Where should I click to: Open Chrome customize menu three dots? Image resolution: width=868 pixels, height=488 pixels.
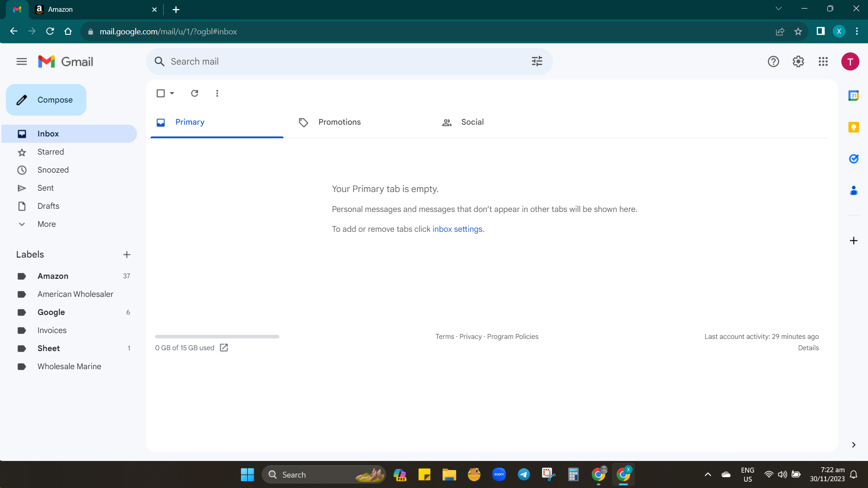click(857, 31)
